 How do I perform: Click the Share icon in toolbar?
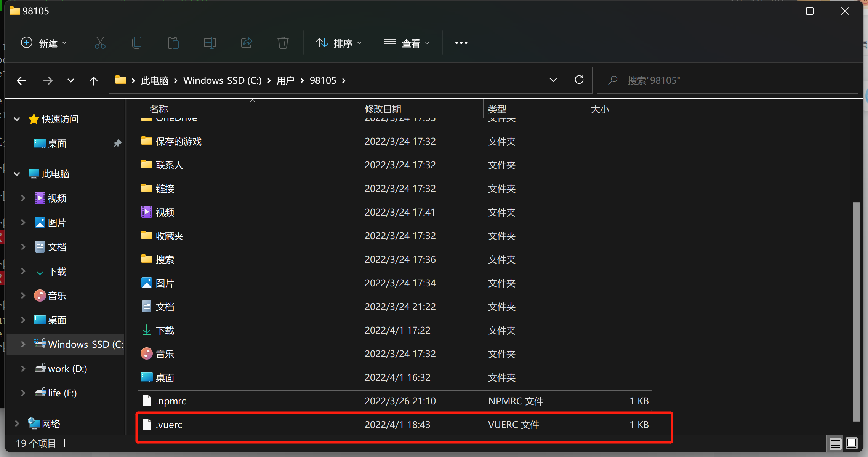(247, 43)
